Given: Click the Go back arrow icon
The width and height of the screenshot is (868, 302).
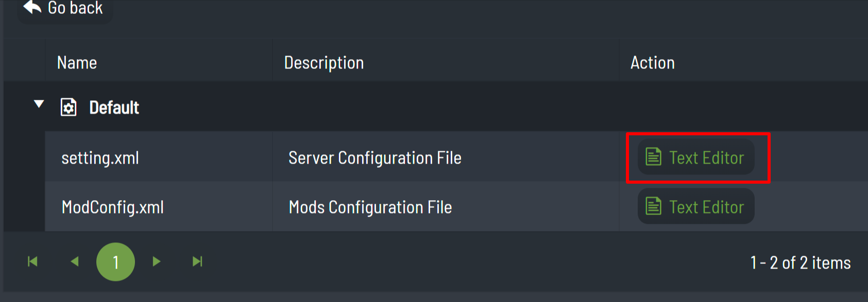Looking at the screenshot, I should coord(32,7).
